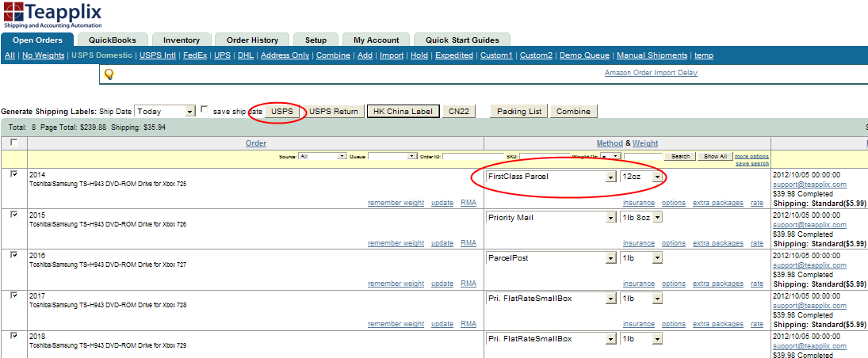Open Pri. FlatRateSmallBox dropdown for order 2017

(x=551, y=299)
